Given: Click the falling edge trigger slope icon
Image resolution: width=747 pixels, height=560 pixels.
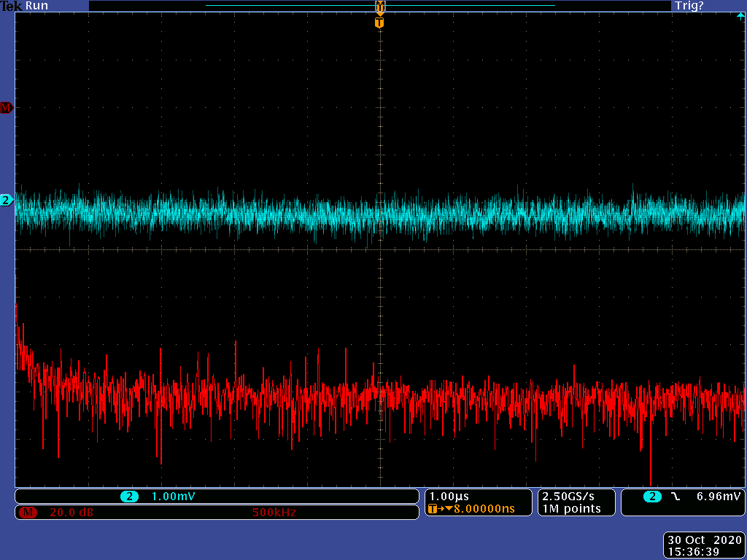Looking at the screenshot, I should click(x=675, y=497).
